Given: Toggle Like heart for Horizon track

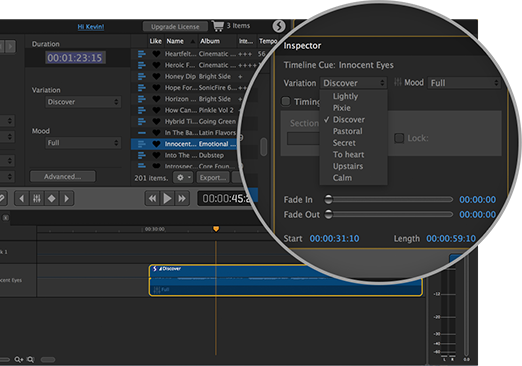Looking at the screenshot, I should [156, 99].
